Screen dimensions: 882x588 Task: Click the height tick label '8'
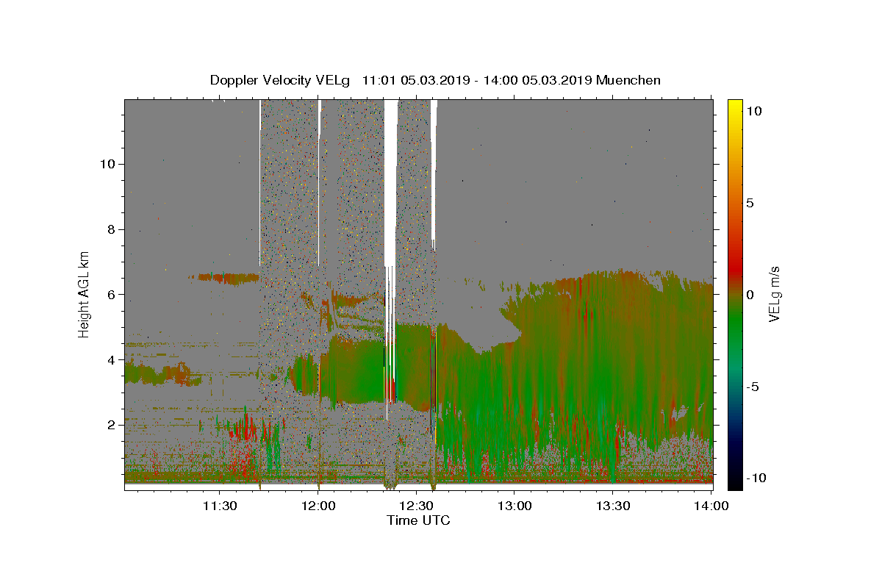pyautogui.click(x=110, y=229)
